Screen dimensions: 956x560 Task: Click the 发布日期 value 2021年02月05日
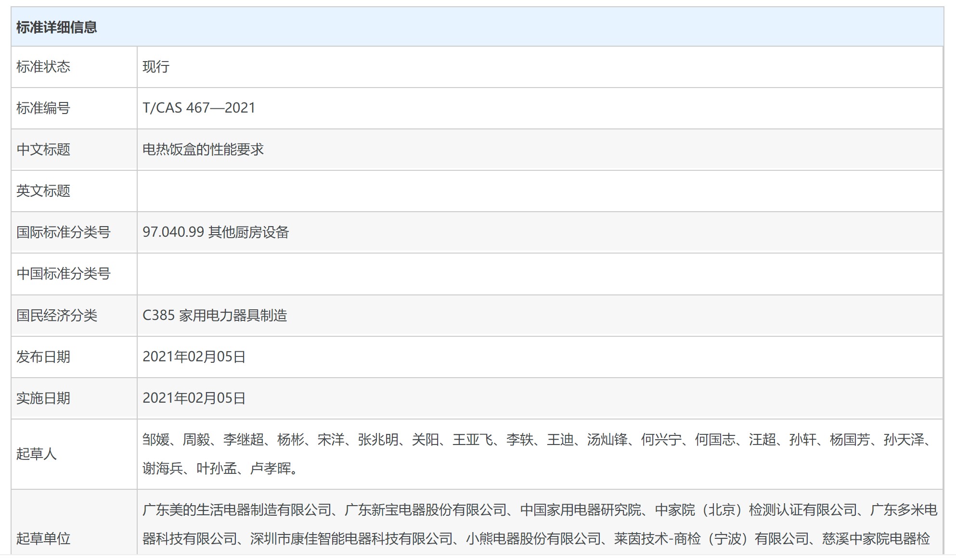point(194,357)
